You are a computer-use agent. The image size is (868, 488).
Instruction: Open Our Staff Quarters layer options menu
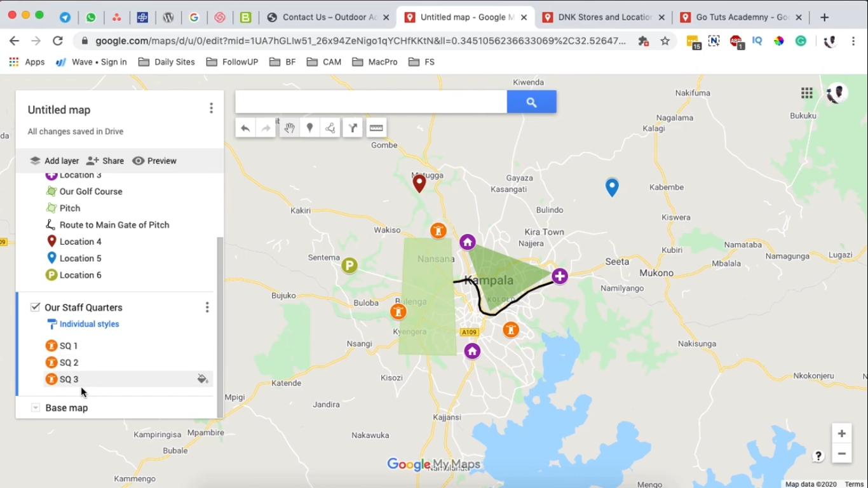pyautogui.click(x=207, y=308)
